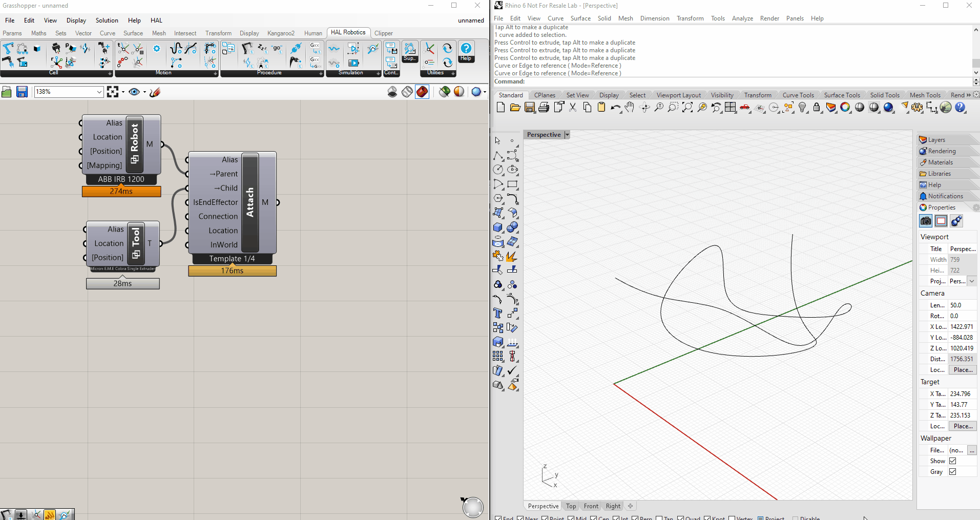Toggle shaded preview mode (red icon) in Grasshopper

422,92
